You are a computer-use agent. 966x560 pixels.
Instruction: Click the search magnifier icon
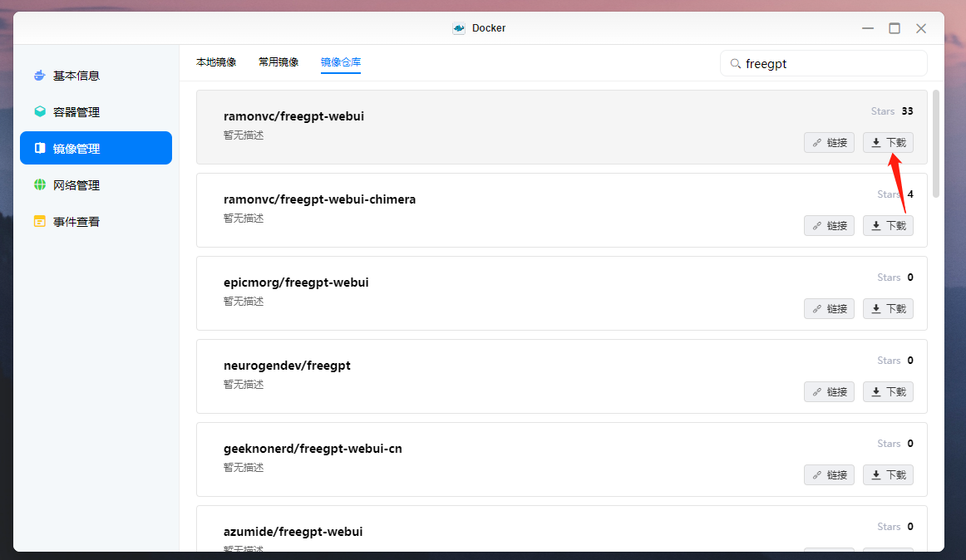[735, 64]
